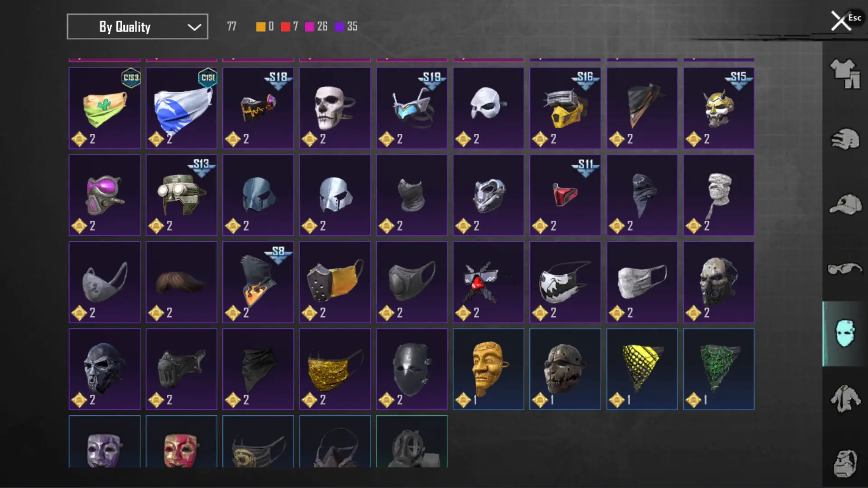Open the jacket category icon
Screen dimensions: 868x488
845,398
